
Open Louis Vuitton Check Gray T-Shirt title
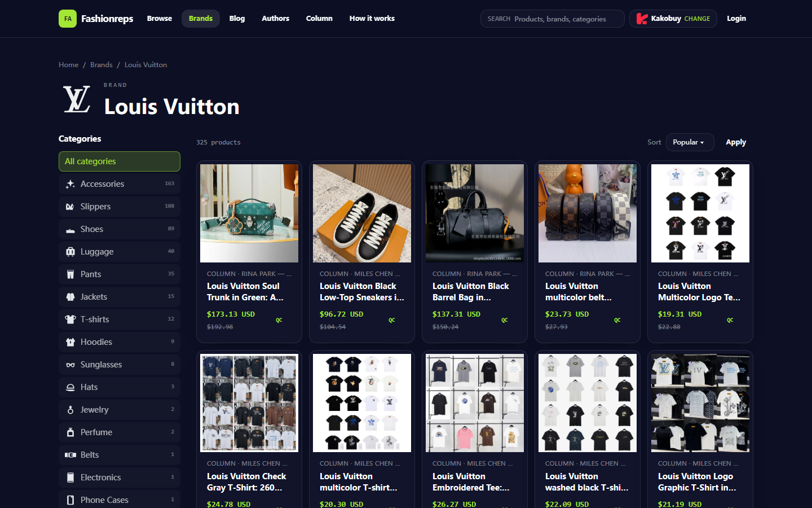(246, 482)
